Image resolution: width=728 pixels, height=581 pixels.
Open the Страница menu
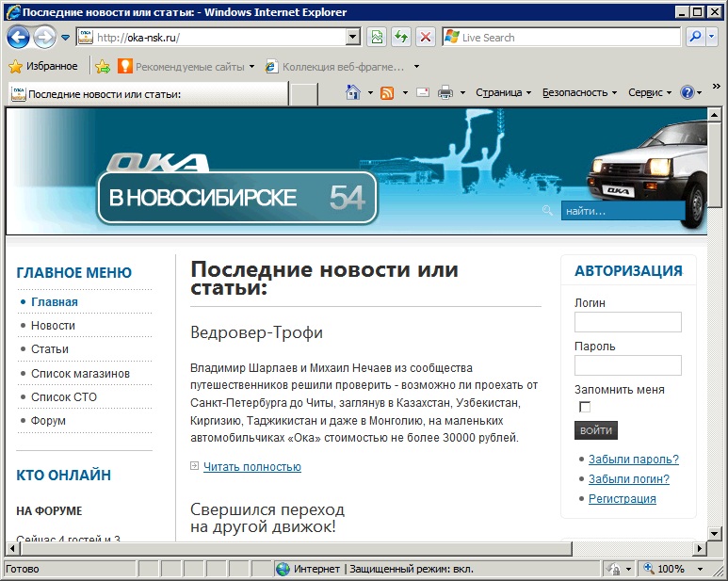point(503,93)
